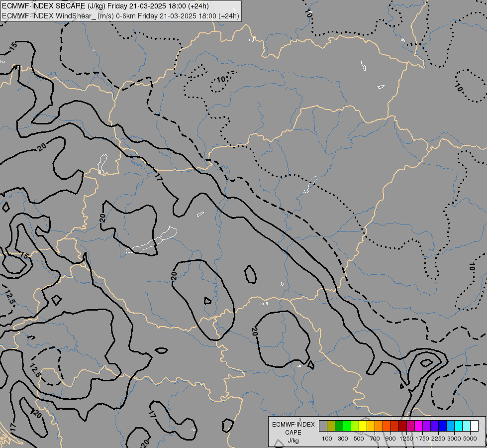
Task: Pick the white swatch at legend end
Action: [474, 426]
